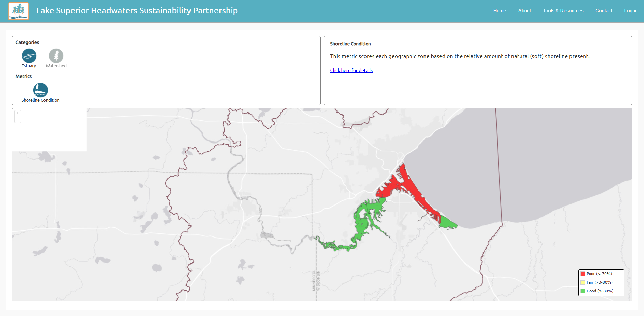This screenshot has width=644, height=316.
Task: Open the 'Click here for details' link
Action: pos(351,70)
